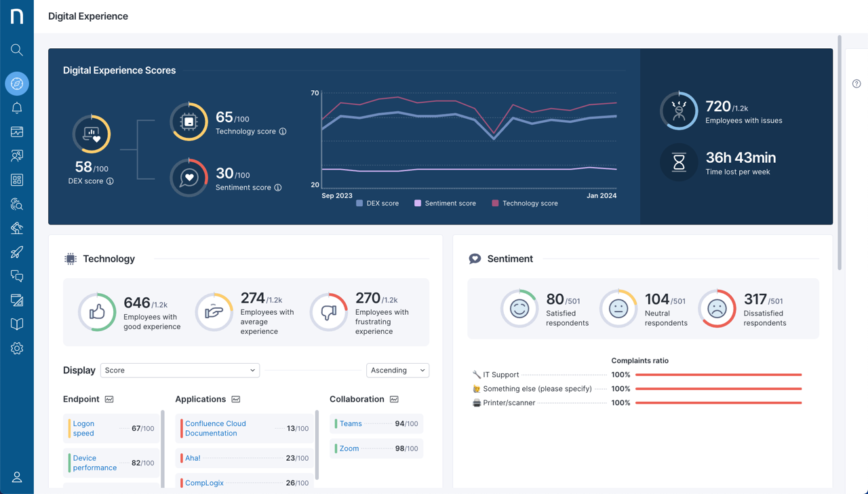Toggle the DEX score series in the legend
This screenshot has width=868, height=494.
point(377,203)
